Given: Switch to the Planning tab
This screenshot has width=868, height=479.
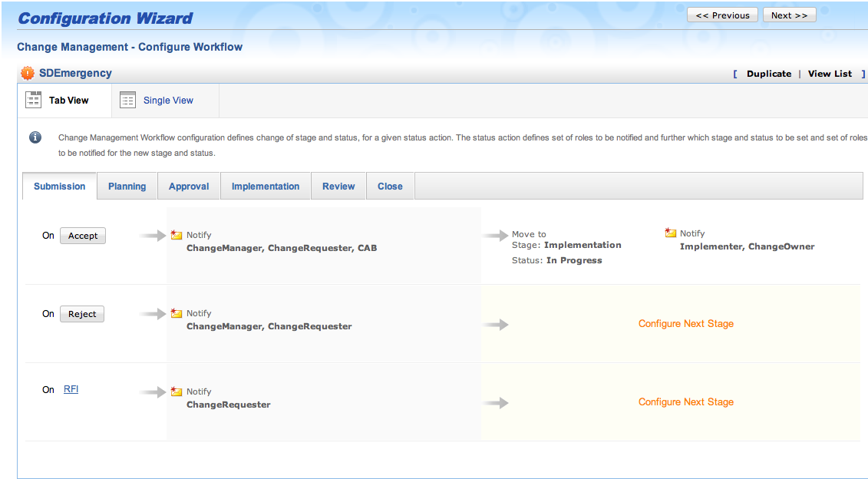Looking at the screenshot, I should tap(127, 186).
